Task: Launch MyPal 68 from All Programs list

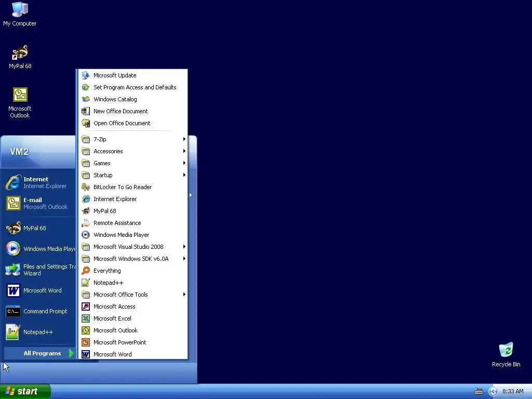Action: click(133, 211)
